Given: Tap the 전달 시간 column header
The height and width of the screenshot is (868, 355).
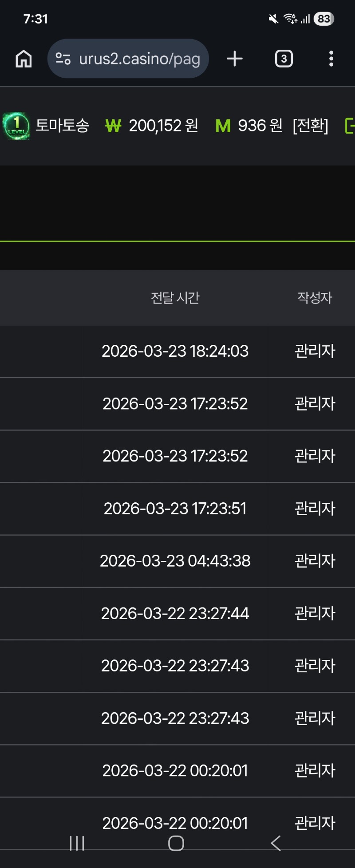Looking at the screenshot, I should [175, 298].
